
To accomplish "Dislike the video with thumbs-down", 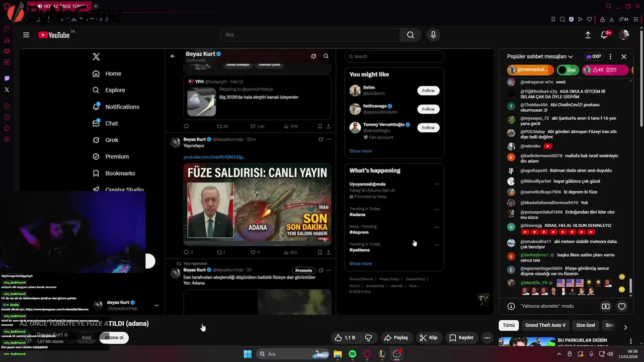I will [x=368, y=338].
